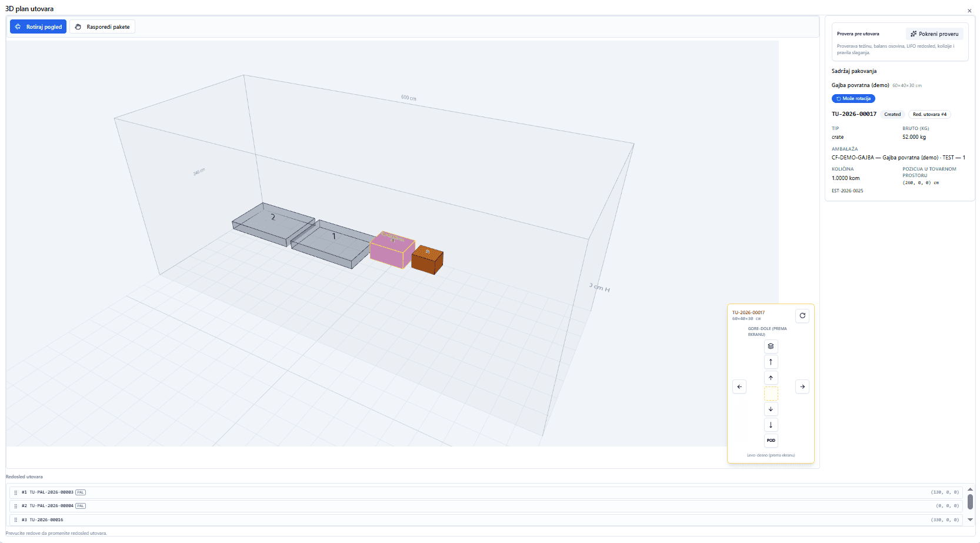Click the reset/refresh icon in package control panel

click(x=802, y=315)
